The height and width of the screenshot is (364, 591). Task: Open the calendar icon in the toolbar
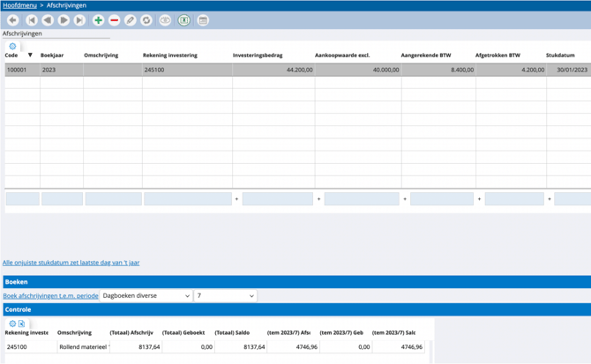203,20
